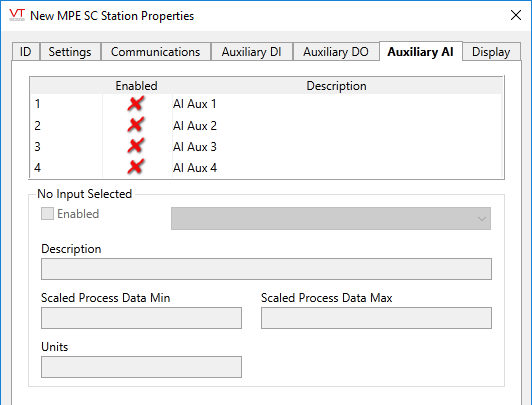
Task: Click the red X icon for AI Aux 2
Action: (x=136, y=125)
